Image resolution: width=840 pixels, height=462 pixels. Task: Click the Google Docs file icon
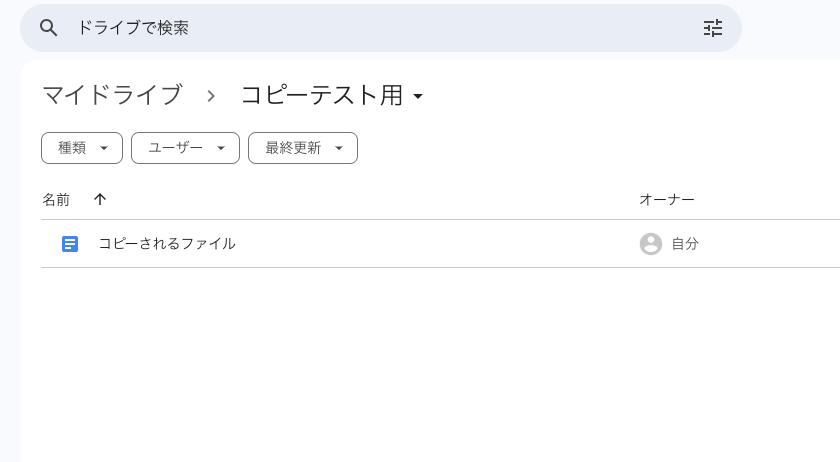(70, 244)
